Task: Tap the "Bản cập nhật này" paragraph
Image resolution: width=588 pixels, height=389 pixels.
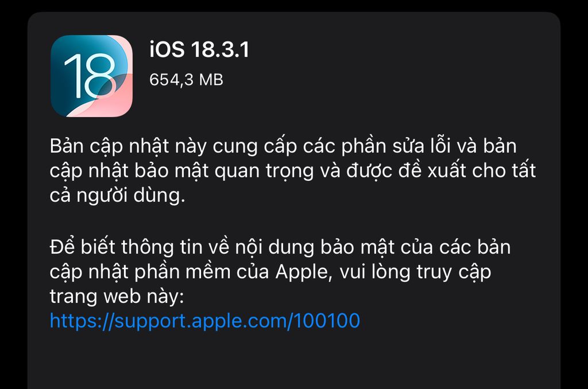Action: (292, 170)
